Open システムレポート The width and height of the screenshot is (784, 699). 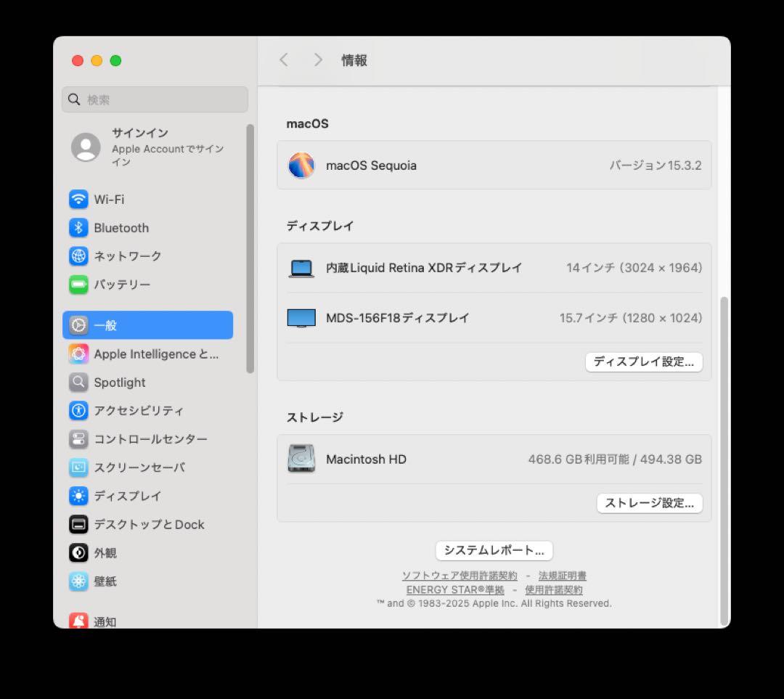tap(494, 550)
